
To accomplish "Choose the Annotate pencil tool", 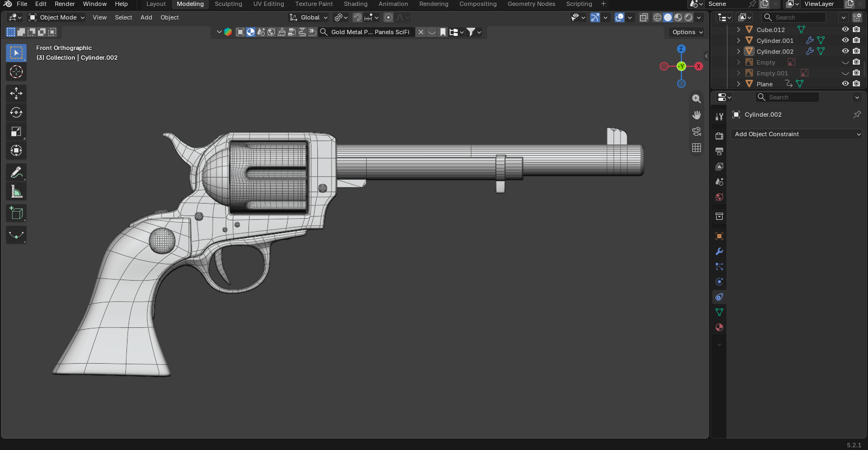I will pyautogui.click(x=16, y=173).
